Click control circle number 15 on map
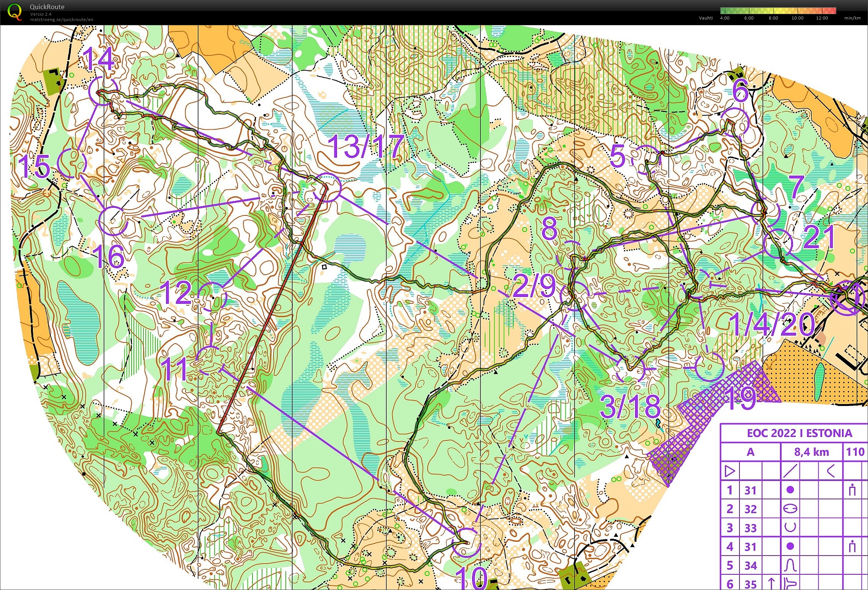 pos(72,163)
